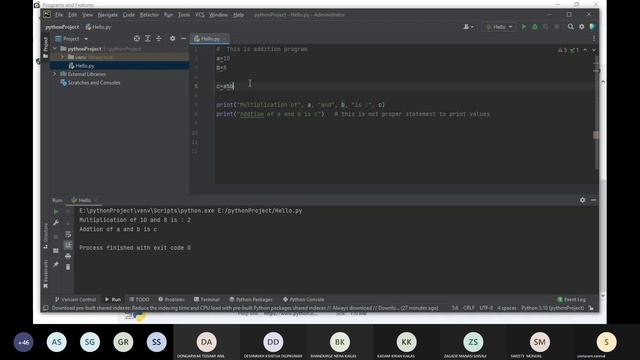Select the Hello tab in Run panel

84,200
